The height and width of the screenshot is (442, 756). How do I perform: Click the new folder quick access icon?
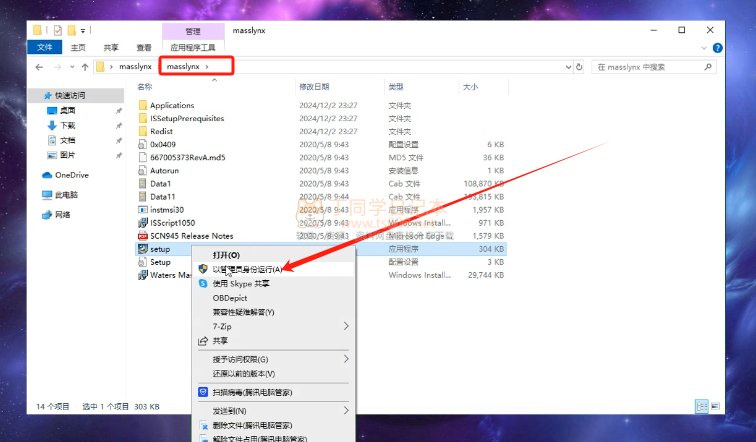(x=72, y=30)
